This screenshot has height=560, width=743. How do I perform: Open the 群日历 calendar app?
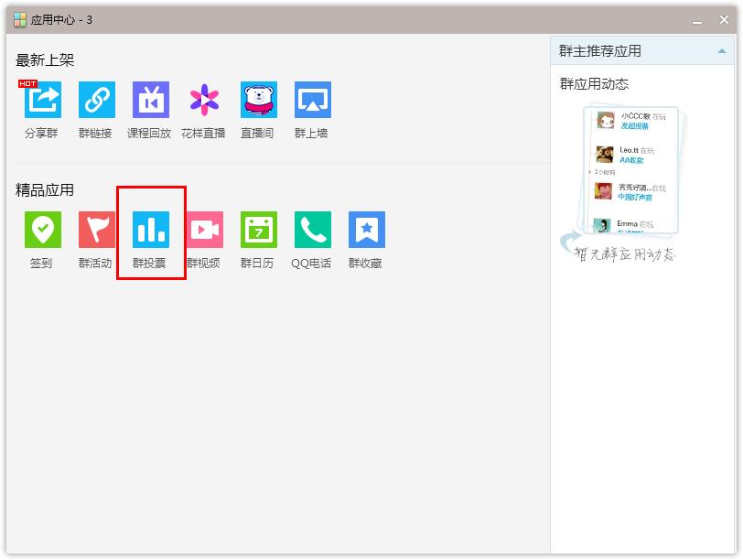[257, 232]
